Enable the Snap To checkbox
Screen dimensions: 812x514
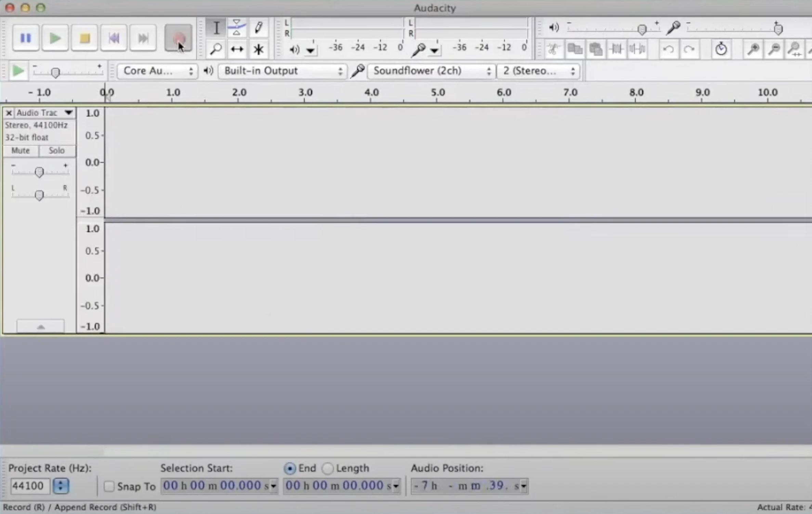point(109,486)
